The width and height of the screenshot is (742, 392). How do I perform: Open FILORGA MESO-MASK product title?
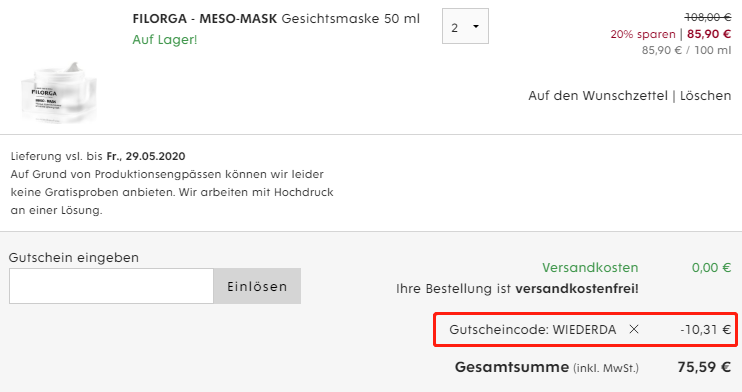(276, 19)
